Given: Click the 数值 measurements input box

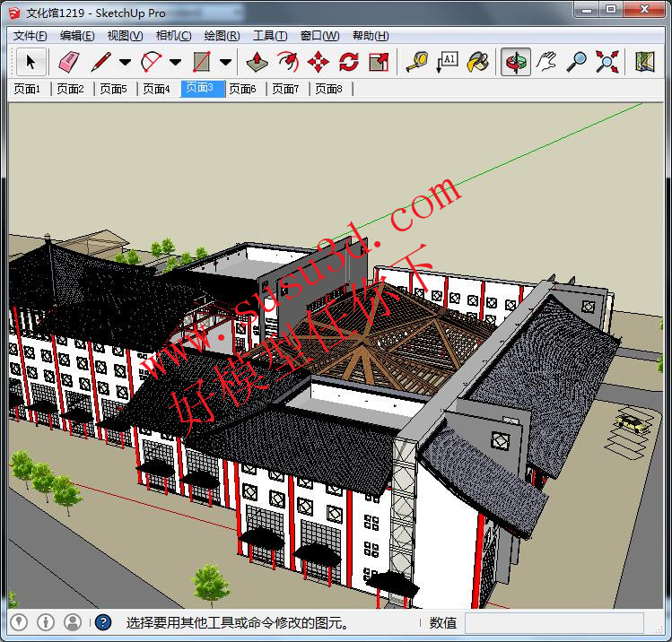Looking at the screenshot, I should 554,623.
